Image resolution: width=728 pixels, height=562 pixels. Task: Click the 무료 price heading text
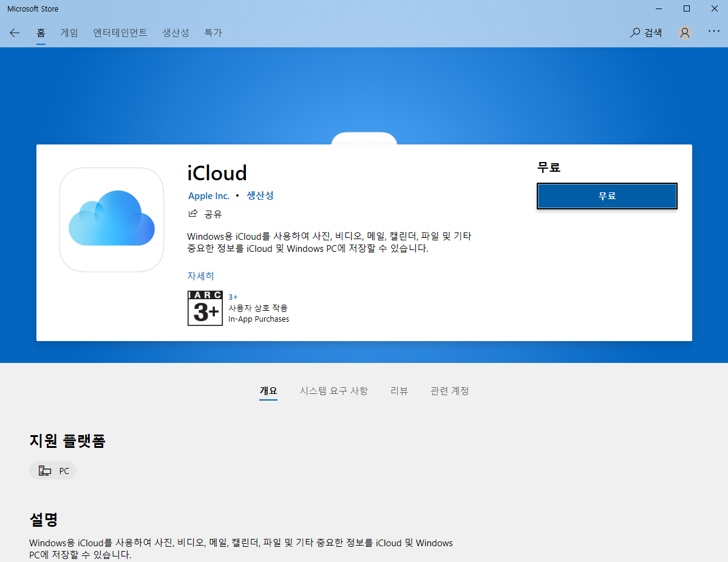tap(549, 167)
